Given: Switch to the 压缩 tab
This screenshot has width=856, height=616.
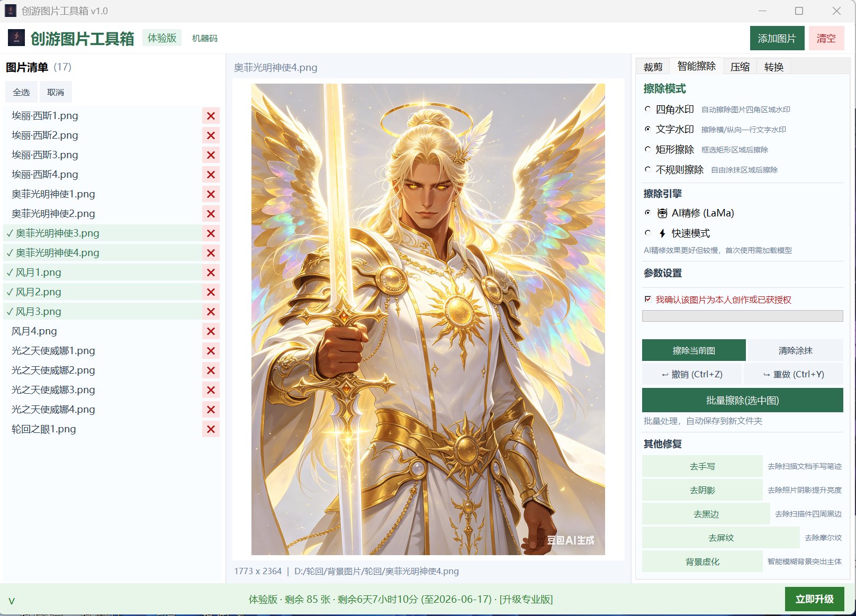Looking at the screenshot, I should click(x=740, y=67).
